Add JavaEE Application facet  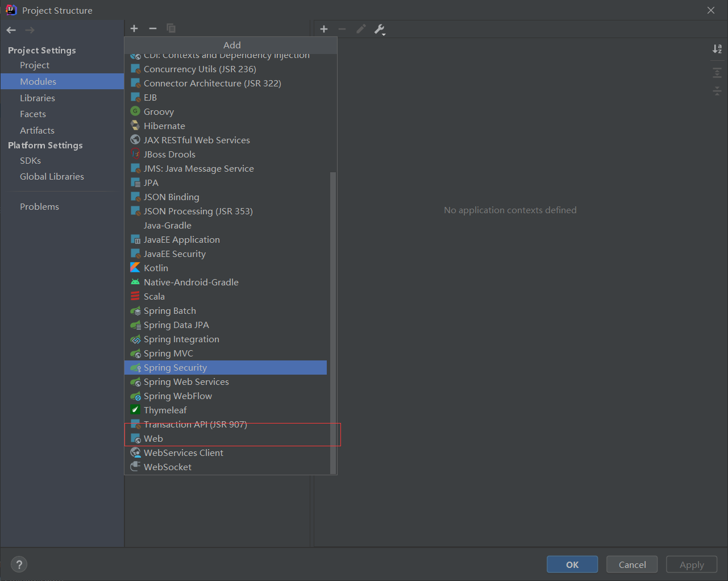[x=226, y=239]
